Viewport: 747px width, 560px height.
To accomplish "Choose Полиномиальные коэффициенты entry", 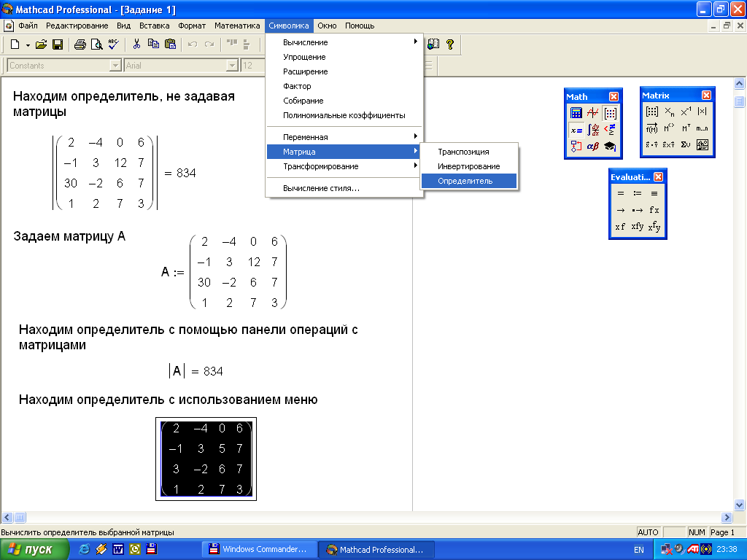I will (x=344, y=115).
